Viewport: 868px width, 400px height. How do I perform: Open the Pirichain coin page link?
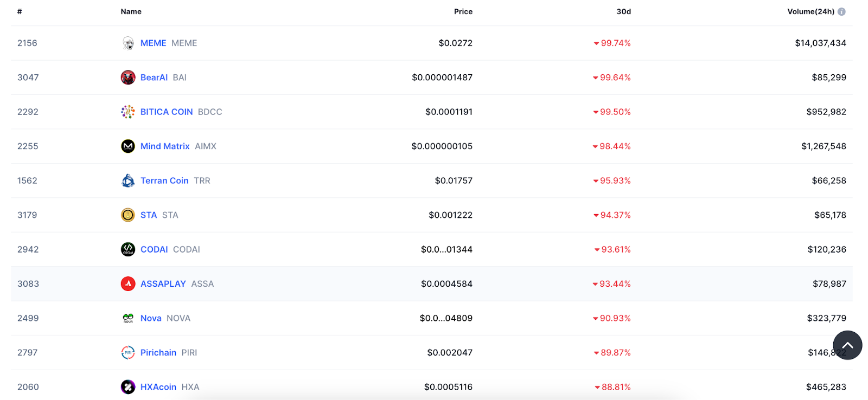coord(158,352)
